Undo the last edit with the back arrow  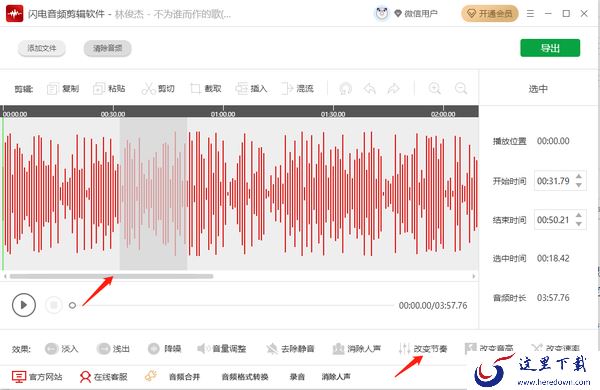pyautogui.click(x=370, y=89)
